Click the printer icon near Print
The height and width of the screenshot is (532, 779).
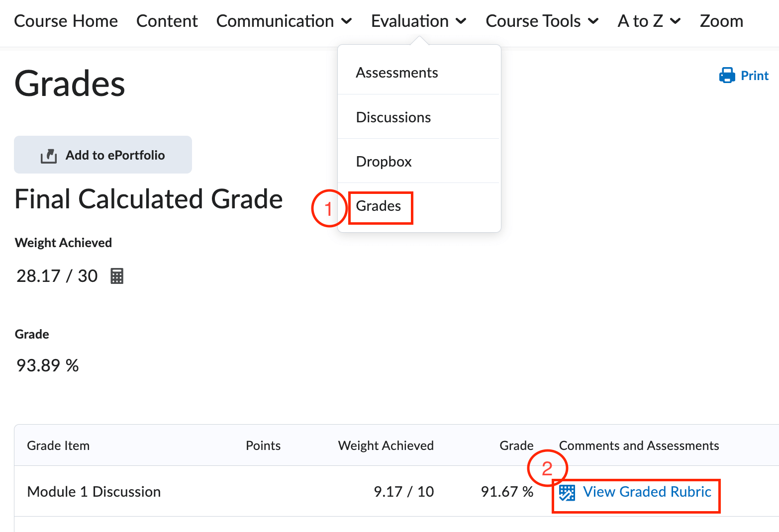tap(727, 75)
